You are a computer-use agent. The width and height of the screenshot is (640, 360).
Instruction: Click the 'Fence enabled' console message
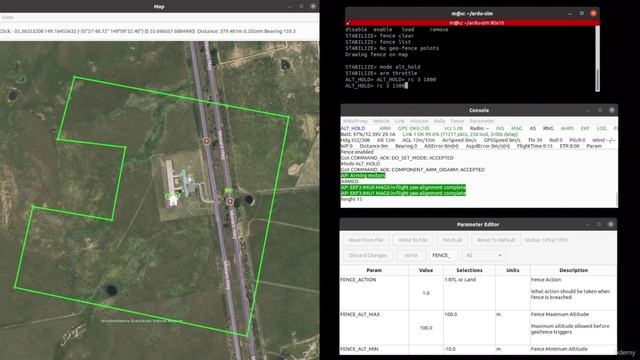click(x=357, y=152)
